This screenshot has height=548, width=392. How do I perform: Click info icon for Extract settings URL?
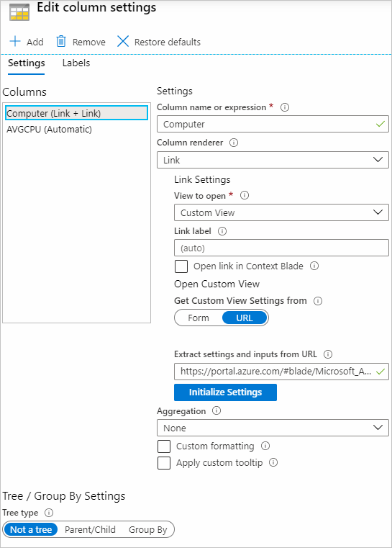pyautogui.click(x=328, y=354)
